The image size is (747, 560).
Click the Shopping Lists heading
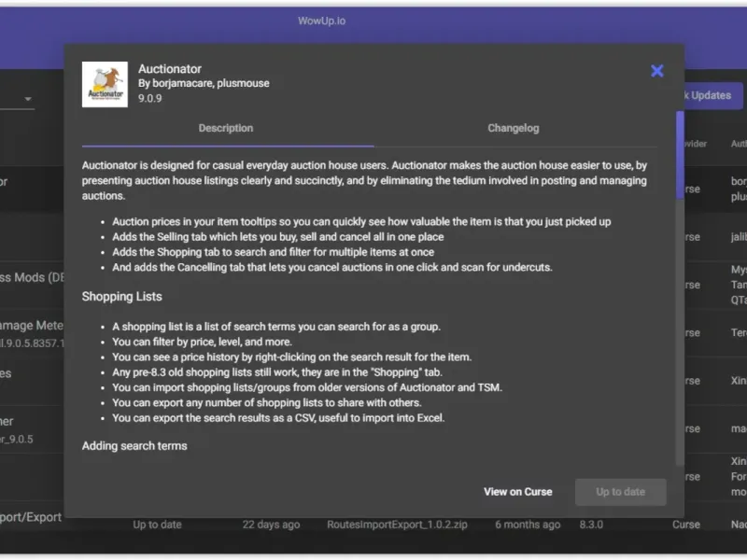(x=122, y=297)
